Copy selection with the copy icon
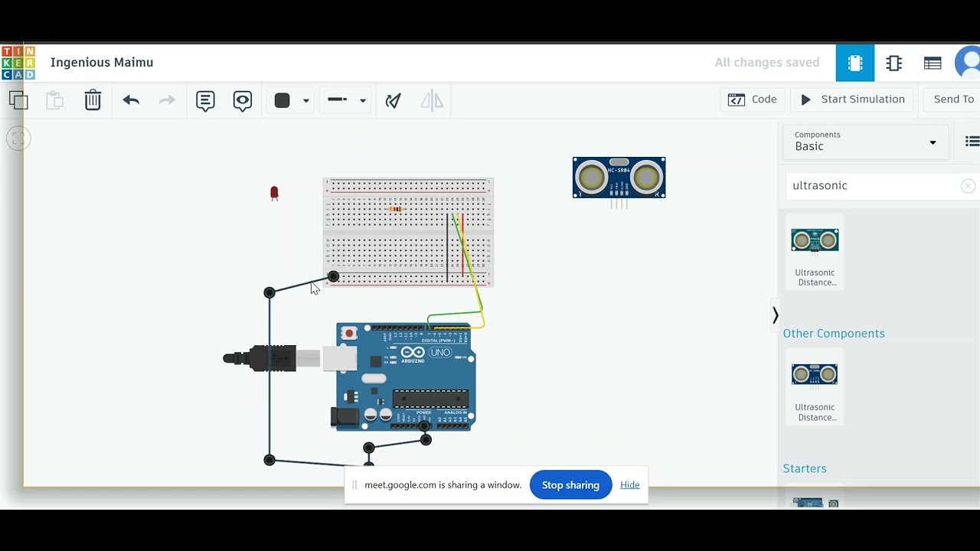The width and height of the screenshot is (980, 551). (18, 100)
